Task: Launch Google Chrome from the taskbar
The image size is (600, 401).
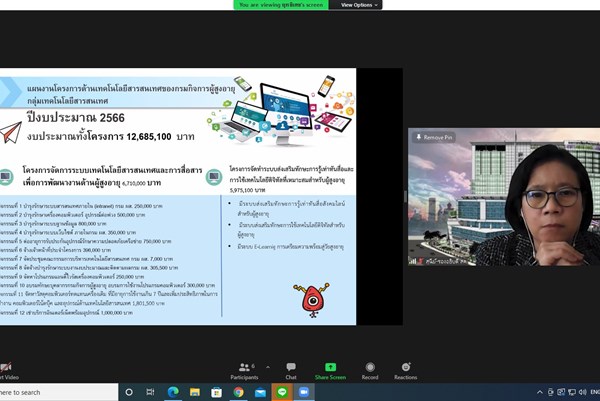Action: pos(238,392)
